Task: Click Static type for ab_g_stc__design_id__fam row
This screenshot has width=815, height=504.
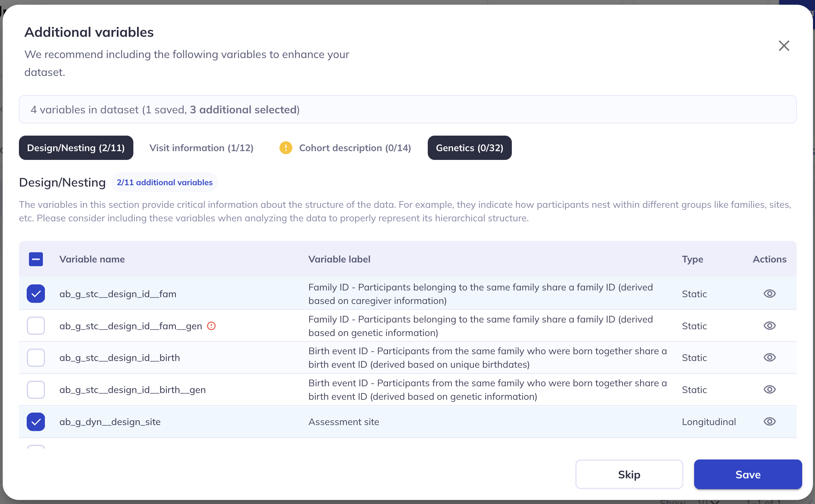Action: click(694, 294)
